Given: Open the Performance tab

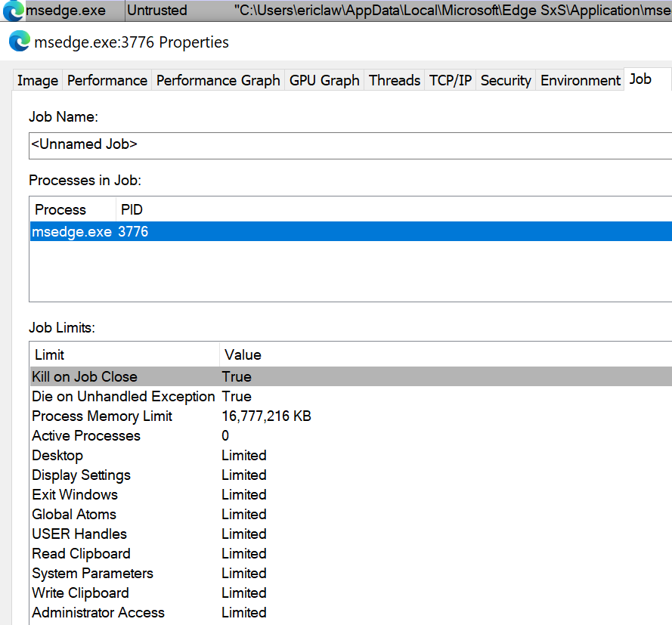Looking at the screenshot, I should tap(107, 81).
